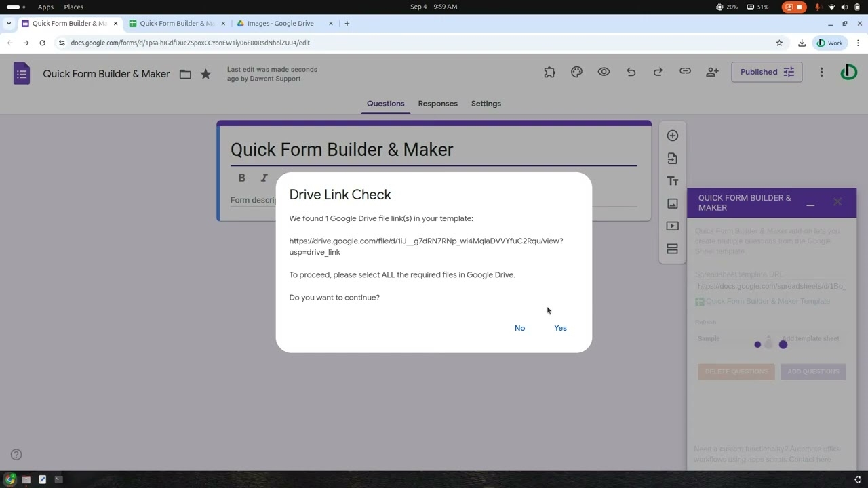The width and height of the screenshot is (868, 488).
Task: Open Chrome three-dot menu
Action: (858, 43)
